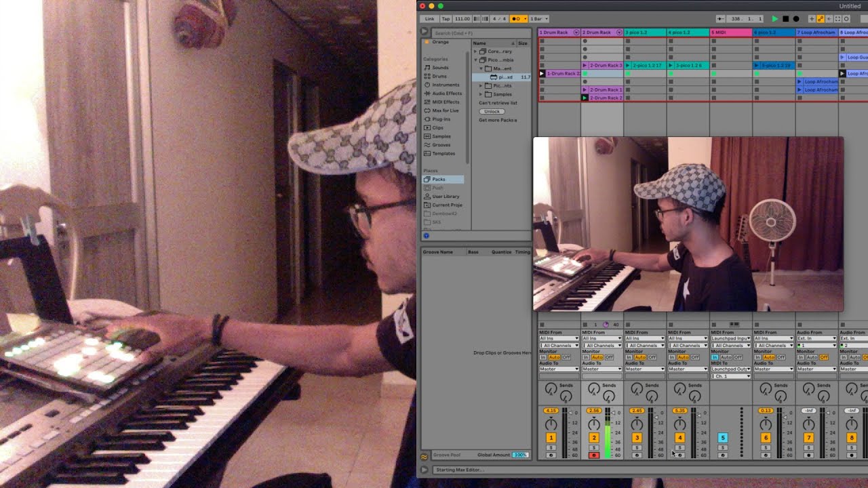The image size is (868, 488).
Task: Launch the 2-Drum Rack 3 clip
Action: (x=585, y=66)
